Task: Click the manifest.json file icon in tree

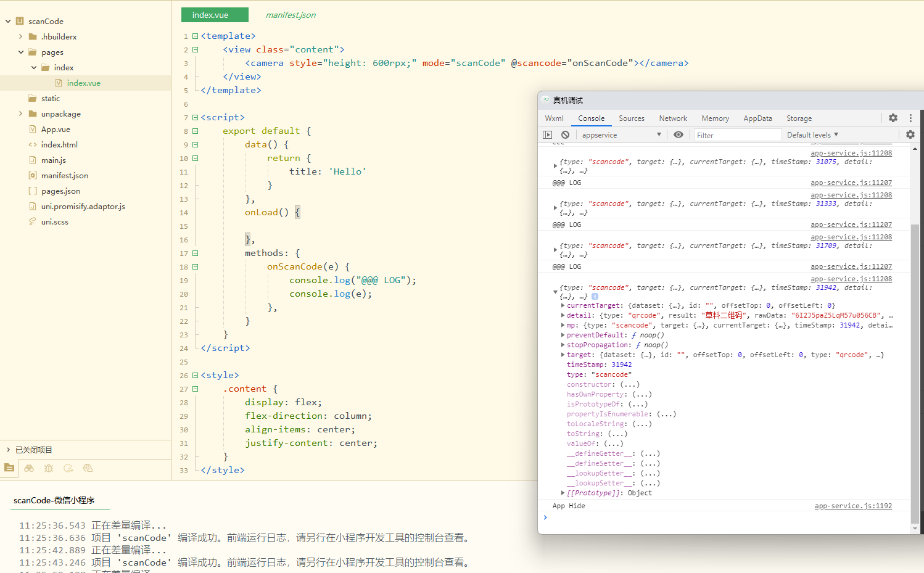Action: pyautogui.click(x=33, y=175)
